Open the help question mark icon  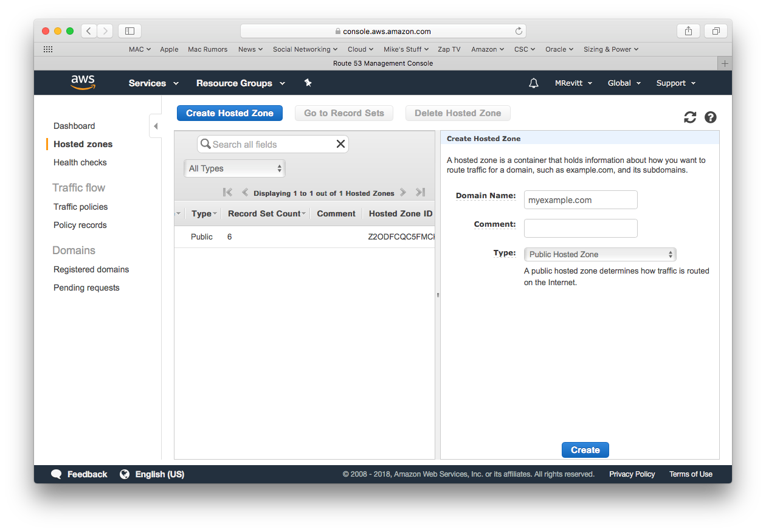[x=711, y=117]
